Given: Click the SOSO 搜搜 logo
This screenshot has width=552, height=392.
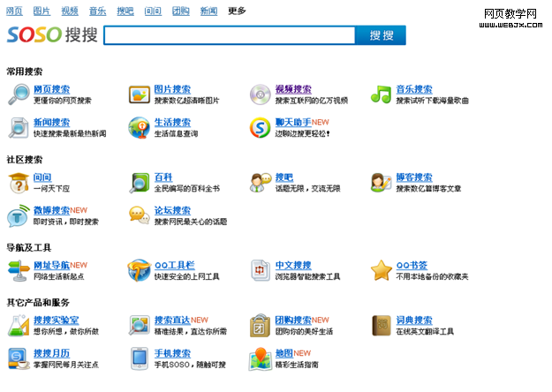Looking at the screenshot, I should (x=52, y=35).
